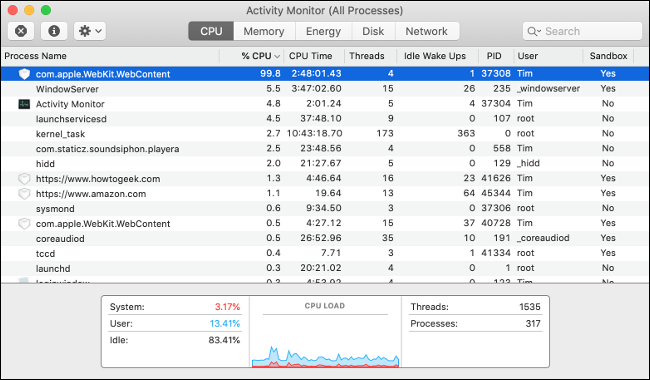Screen dimensions: 650x380
Task: Click the Idle 83.41% statistic
Action: click(175, 340)
